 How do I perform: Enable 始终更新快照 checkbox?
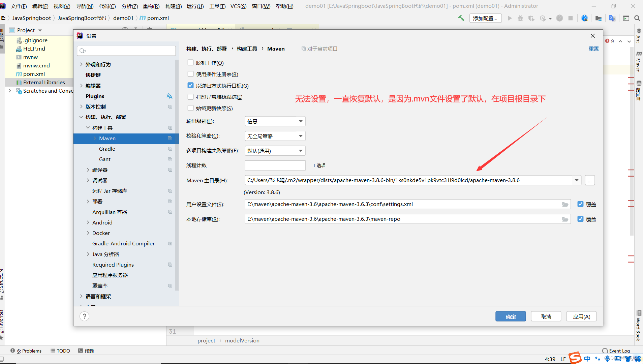tap(190, 108)
